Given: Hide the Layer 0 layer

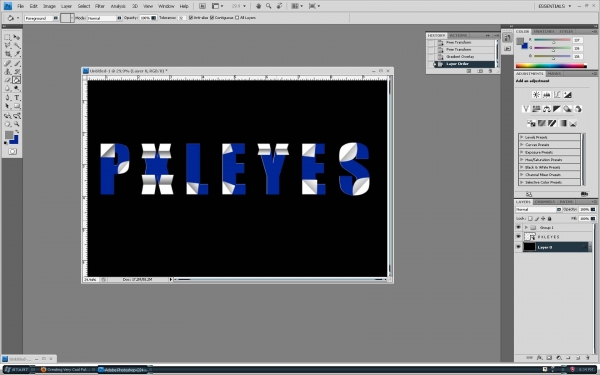Looking at the screenshot, I should (x=518, y=247).
